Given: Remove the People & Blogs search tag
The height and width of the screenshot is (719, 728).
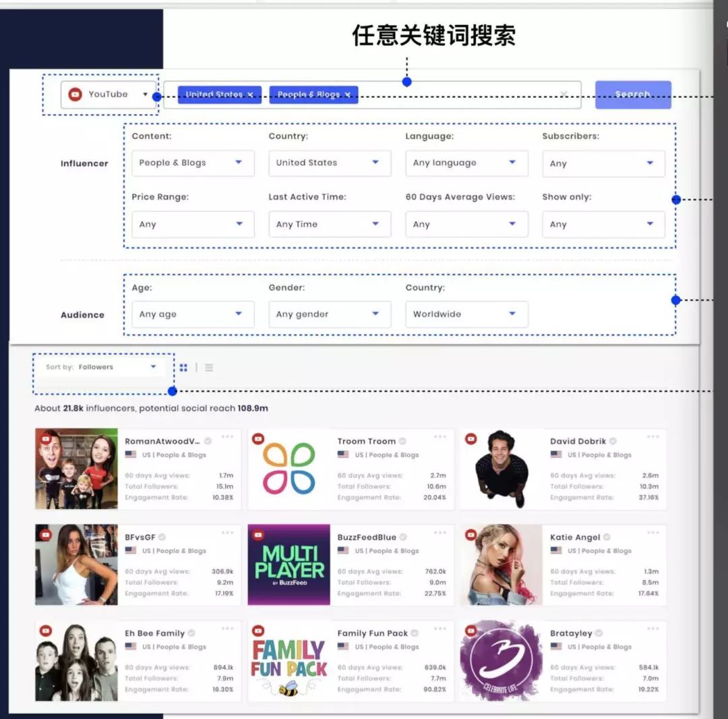Looking at the screenshot, I should [348, 94].
